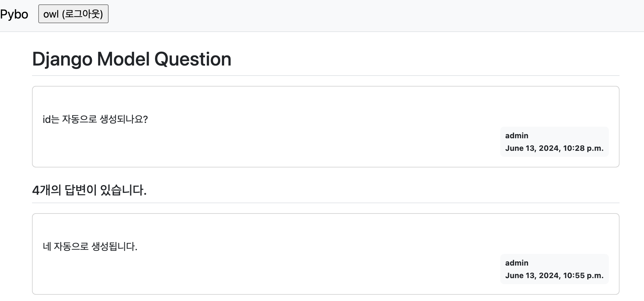644x301 pixels.
Task: Click the answer's author name admin
Action: point(517,263)
